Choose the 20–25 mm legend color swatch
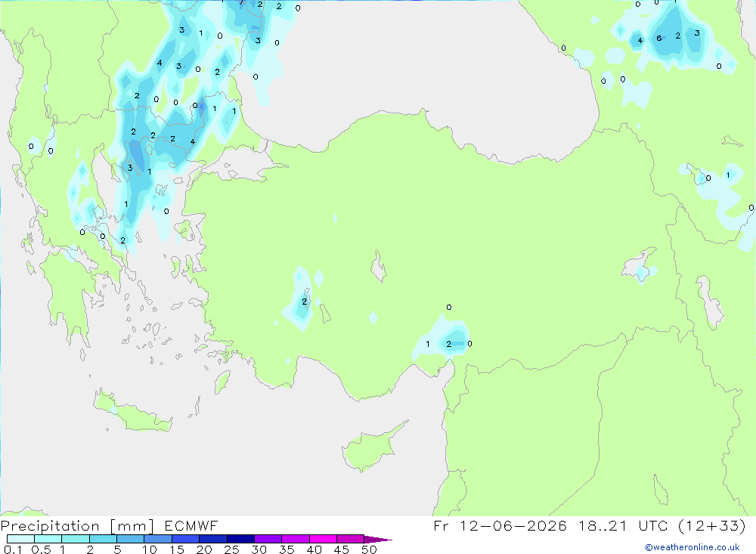 [213, 539]
